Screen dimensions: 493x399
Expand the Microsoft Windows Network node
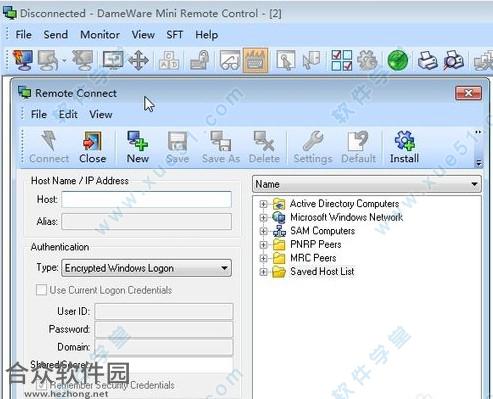(263, 218)
